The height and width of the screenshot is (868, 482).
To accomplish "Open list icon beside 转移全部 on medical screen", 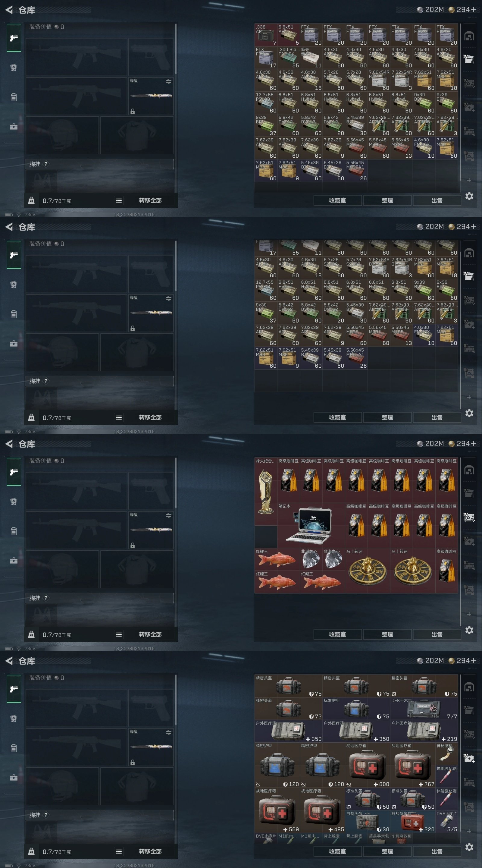I will (119, 851).
